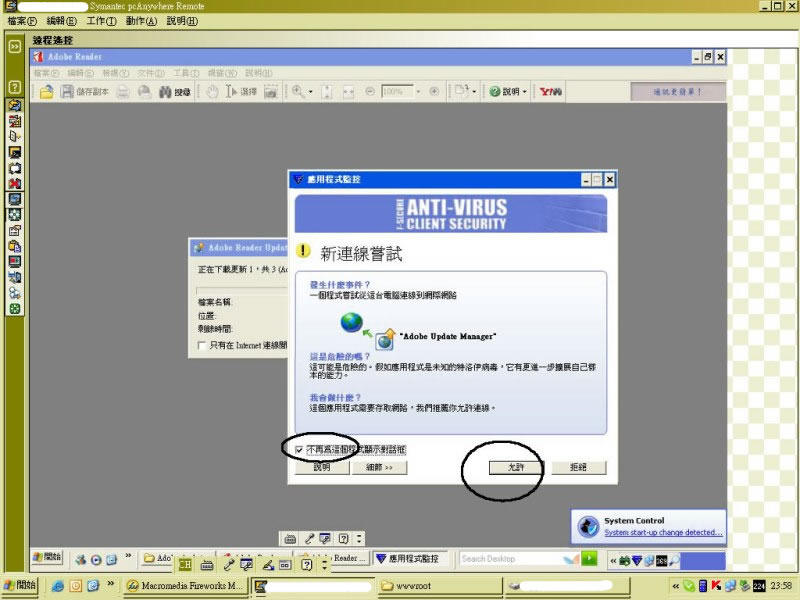Open the rotate page tool dropdown arrow

(x=474, y=92)
